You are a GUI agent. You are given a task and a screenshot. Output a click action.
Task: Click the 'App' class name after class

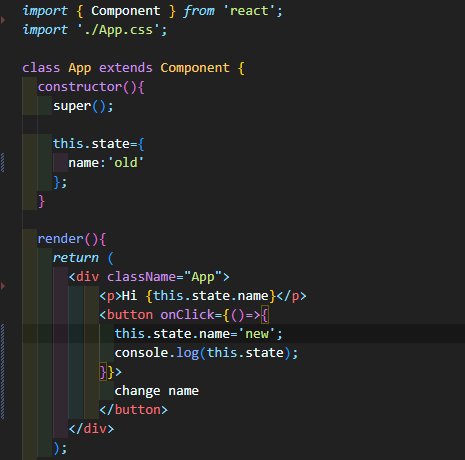(x=80, y=68)
